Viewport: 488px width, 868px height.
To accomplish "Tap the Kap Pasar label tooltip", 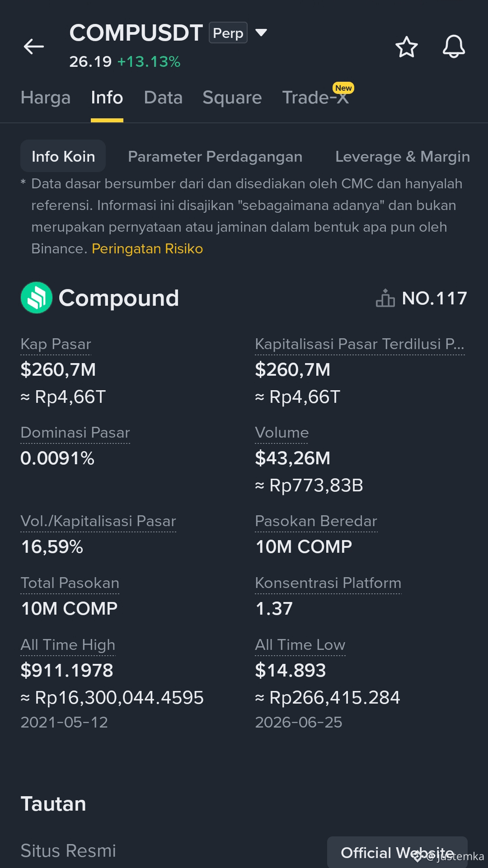I will point(56,344).
